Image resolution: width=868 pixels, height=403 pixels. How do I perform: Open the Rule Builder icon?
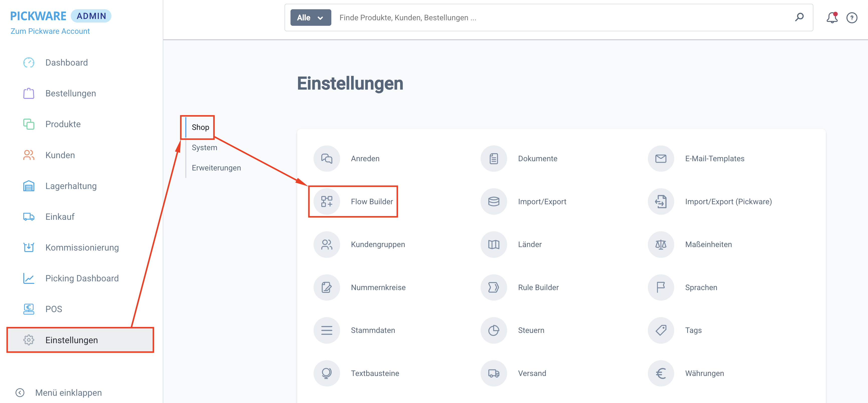(x=493, y=287)
